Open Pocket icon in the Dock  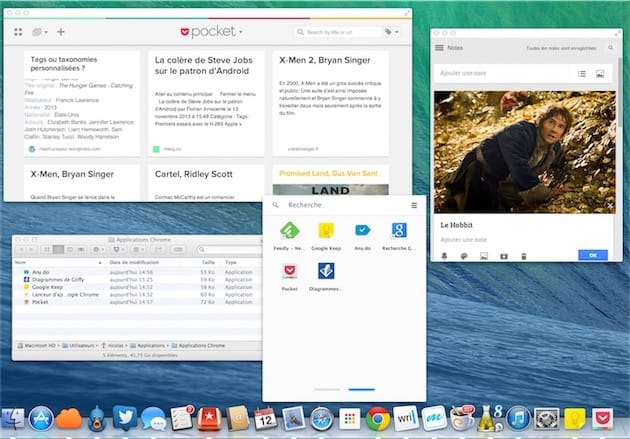click(x=602, y=419)
